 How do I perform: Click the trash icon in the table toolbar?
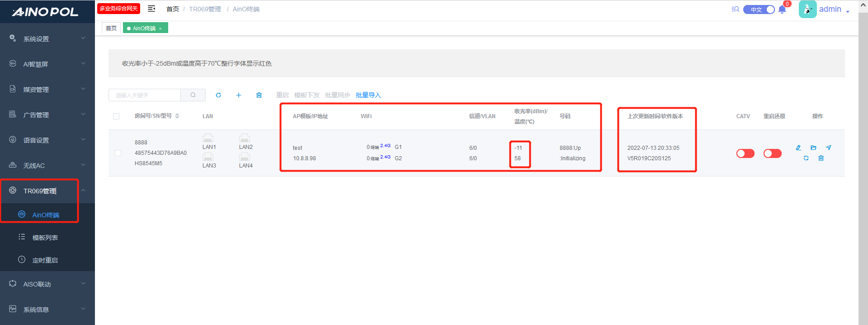point(259,95)
